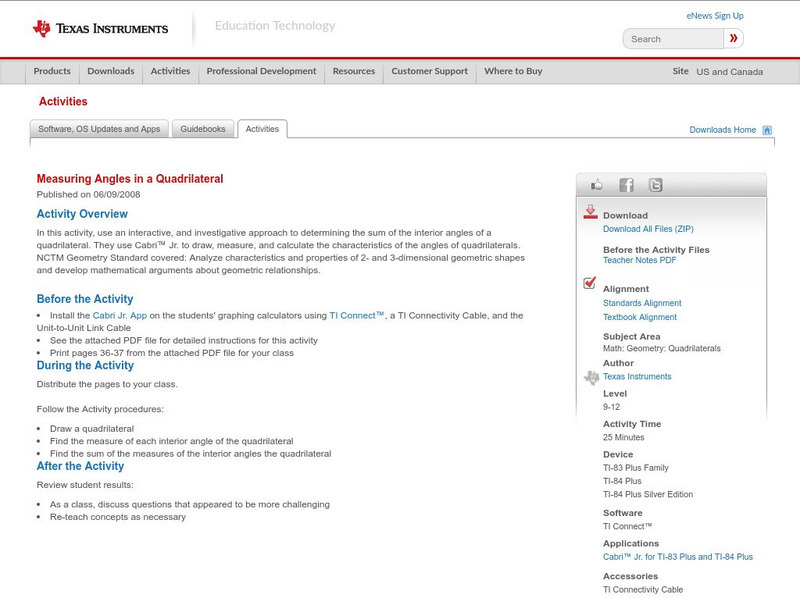Screen dimensions: 800x598
Task: Click the 9-12 level value
Action: pos(611,407)
